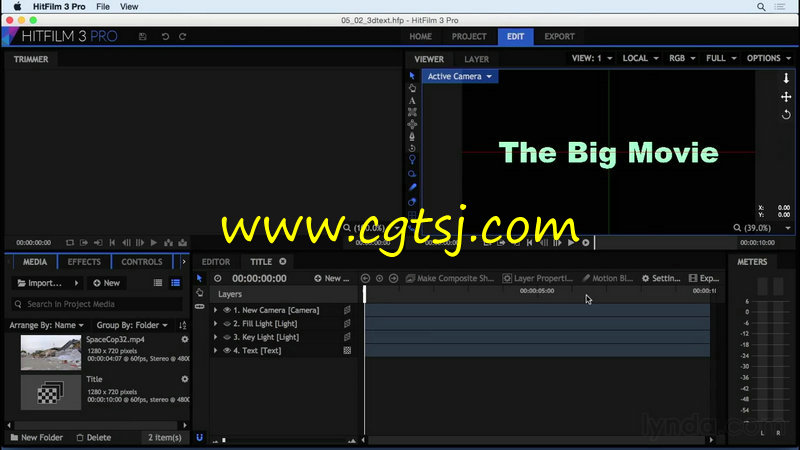Open the VIEW: 1 dropdown

tap(592, 58)
